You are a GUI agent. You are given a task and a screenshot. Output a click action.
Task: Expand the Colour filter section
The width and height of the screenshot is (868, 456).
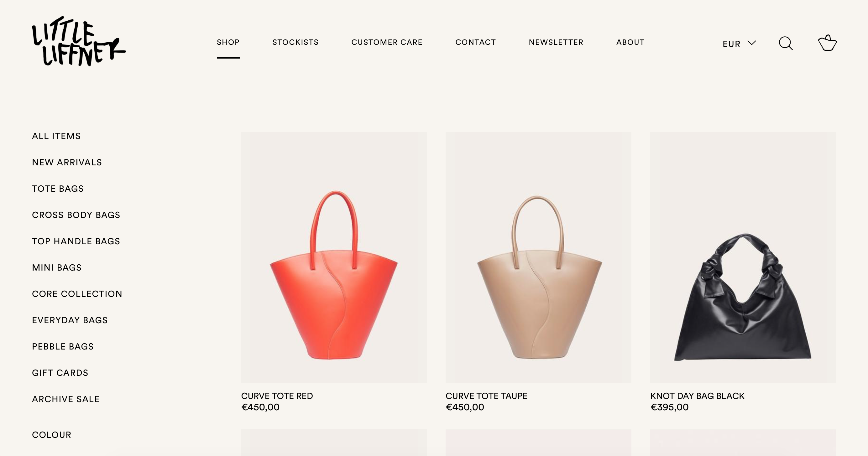pos(52,435)
